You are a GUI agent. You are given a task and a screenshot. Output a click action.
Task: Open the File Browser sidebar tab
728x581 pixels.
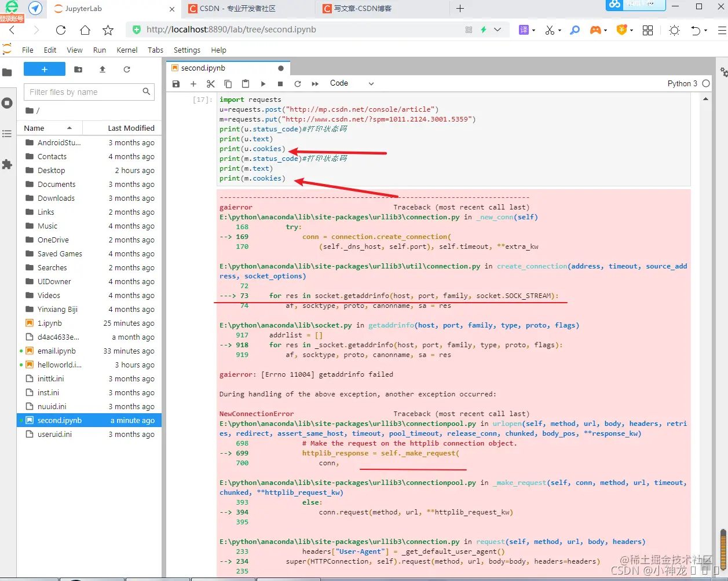[x=7, y=72]
